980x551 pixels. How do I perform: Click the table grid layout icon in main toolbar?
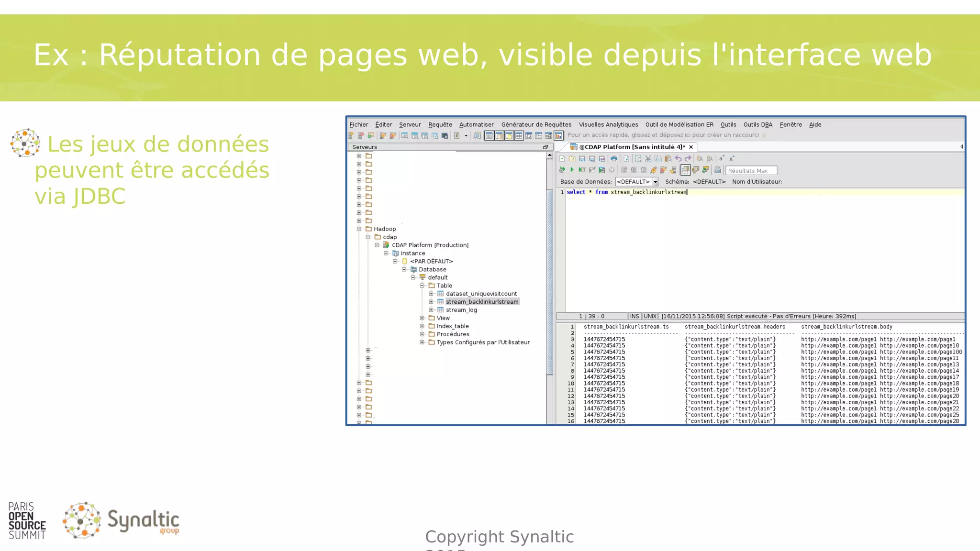519,136
